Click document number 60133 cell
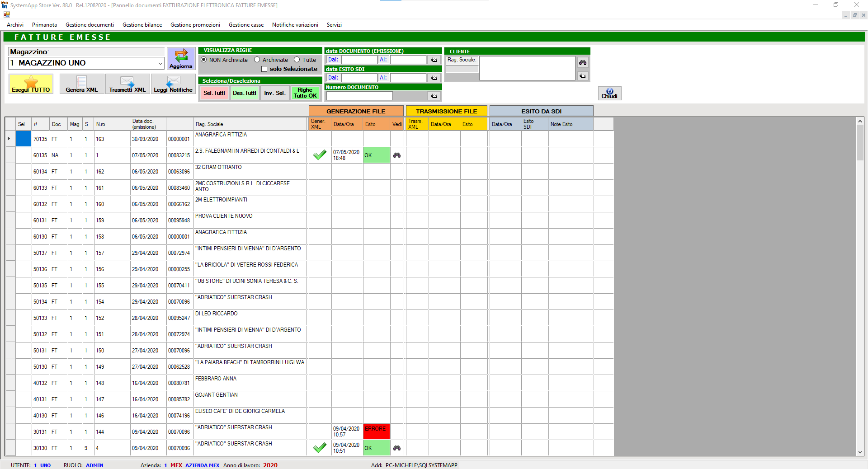The image size is (868, 469). [40, 188]
